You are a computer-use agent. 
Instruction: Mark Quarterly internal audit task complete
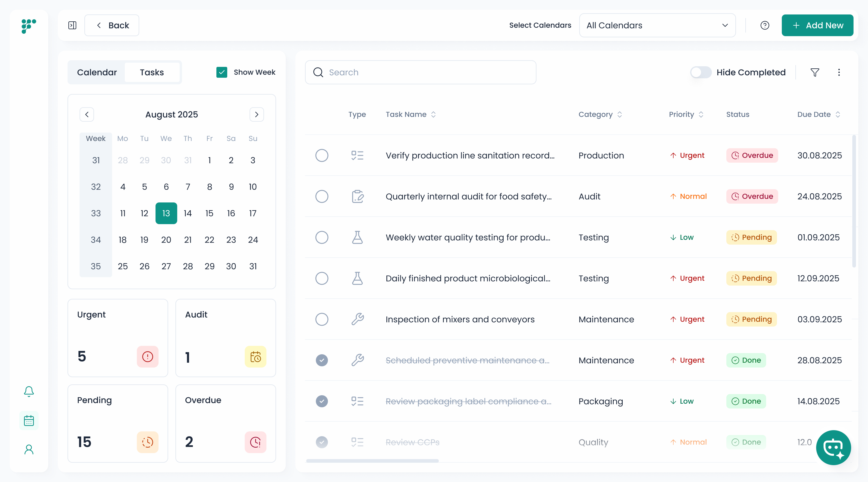(x=322, y=196)
